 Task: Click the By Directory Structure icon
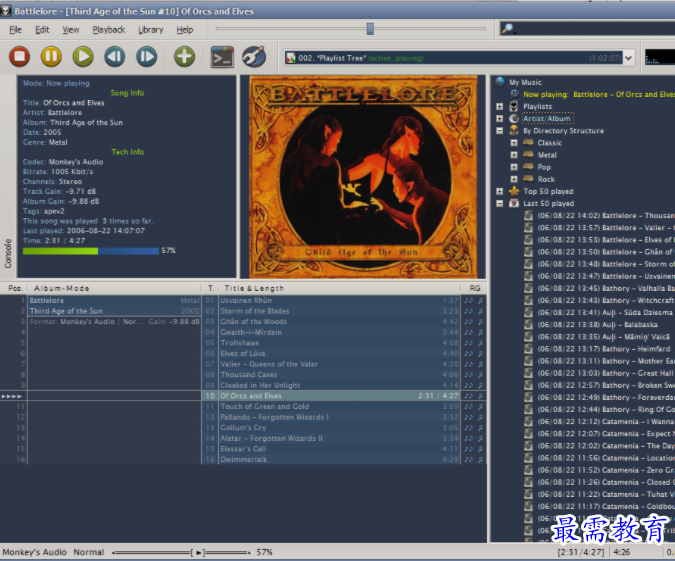point(514,130)
